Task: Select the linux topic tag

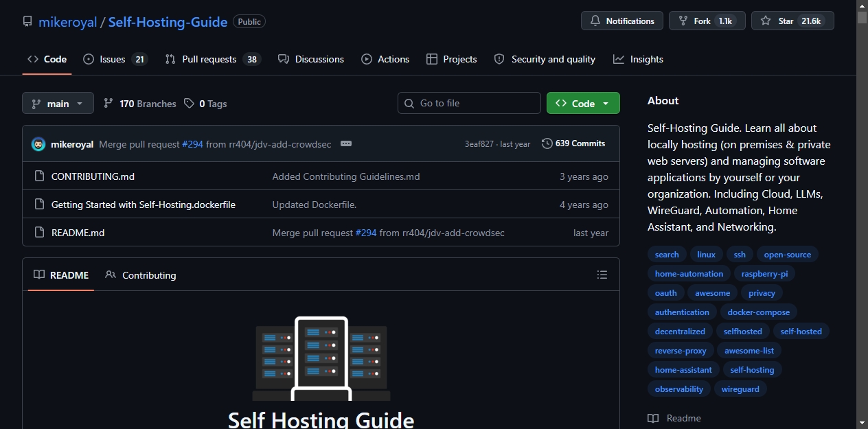Action: [706, 255]
